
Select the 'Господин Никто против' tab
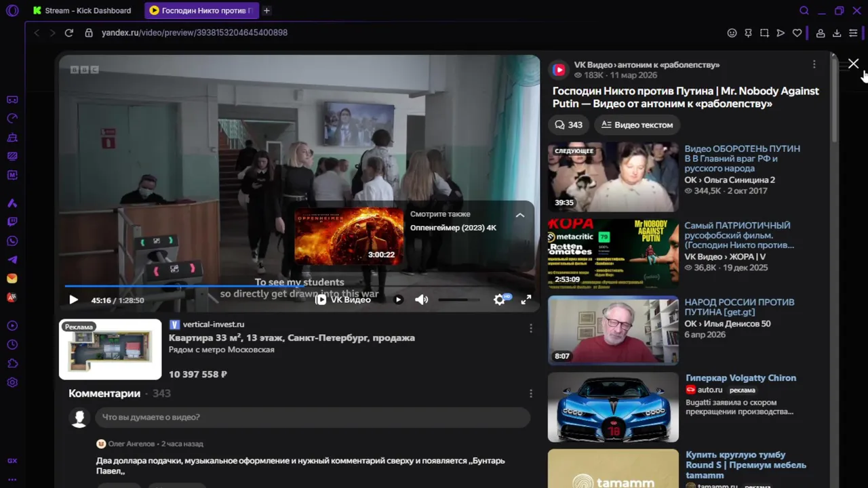[201, 11]
